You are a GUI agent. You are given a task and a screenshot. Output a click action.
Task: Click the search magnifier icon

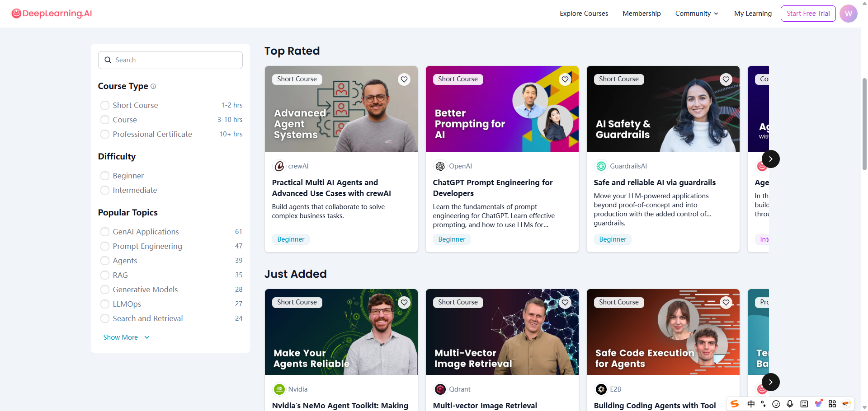point(108,60)
